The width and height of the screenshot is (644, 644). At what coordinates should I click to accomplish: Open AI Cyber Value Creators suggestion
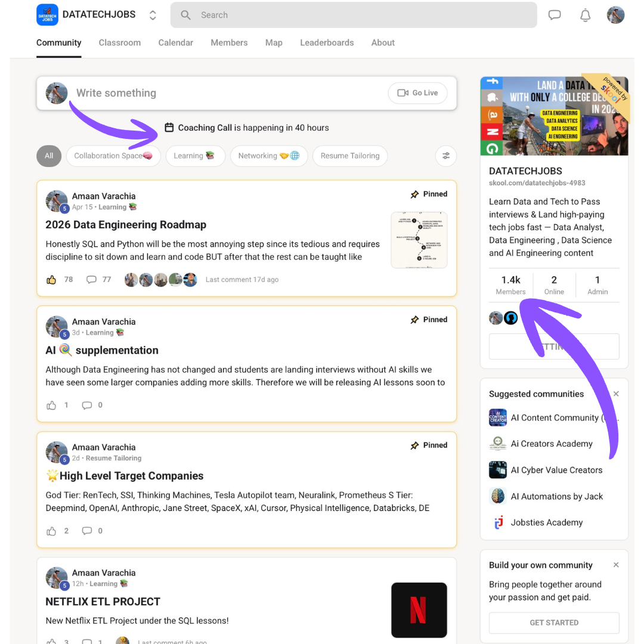pyautogui.click(x=546, y=470)
